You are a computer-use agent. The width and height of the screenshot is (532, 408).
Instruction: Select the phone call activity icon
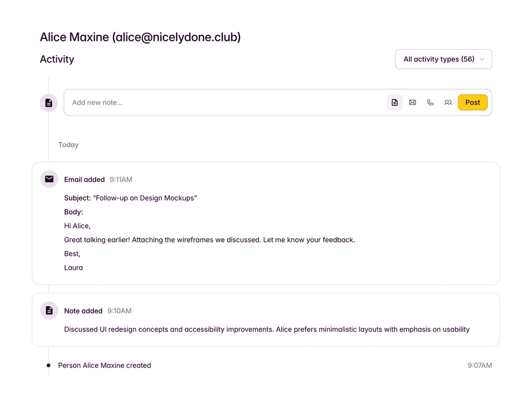pyautogui.click(x=430, y=102)
